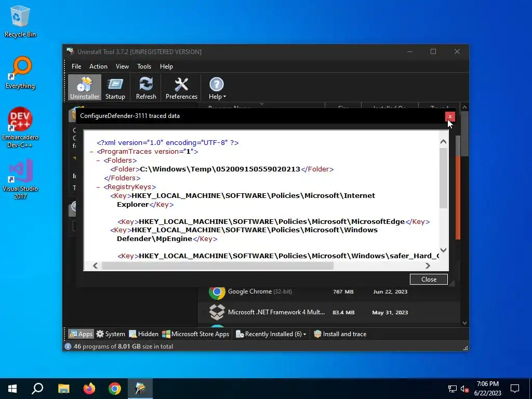Click the taskbar clock
The image size is (532, 399).
click(x=487, y=389)
